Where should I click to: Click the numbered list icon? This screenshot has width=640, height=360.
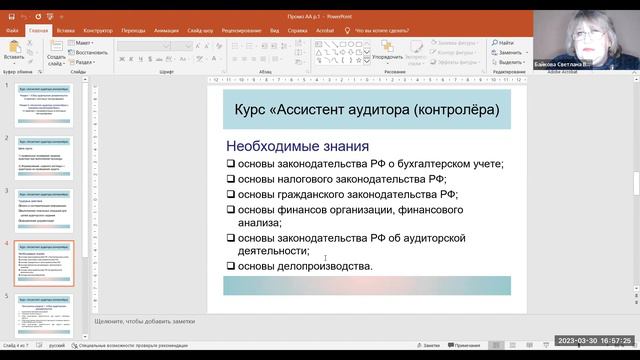tap(250, 46)
